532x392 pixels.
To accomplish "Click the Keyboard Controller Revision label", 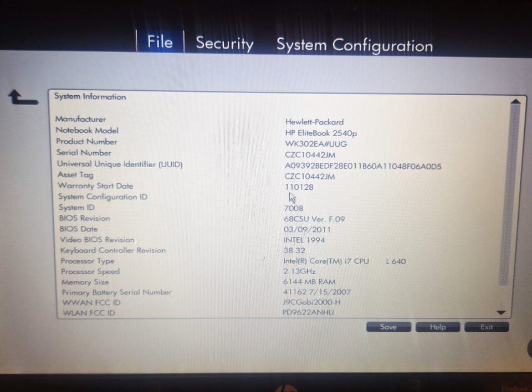I will tap(113, 250).
